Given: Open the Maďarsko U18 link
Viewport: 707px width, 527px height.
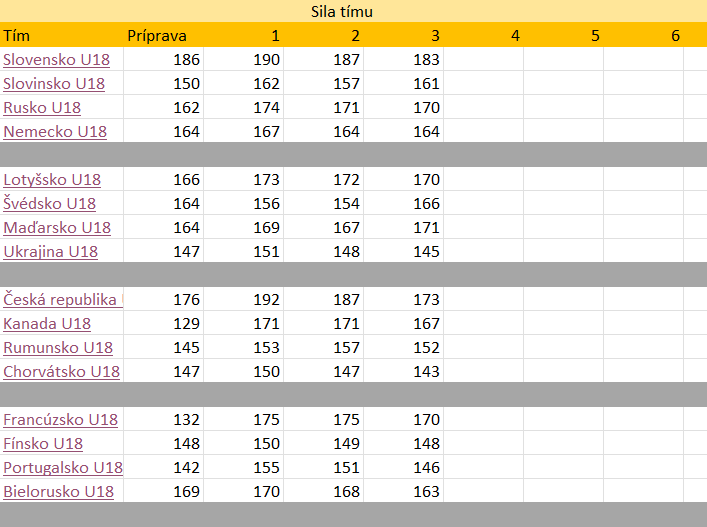Looking at the screenshot, I should click(57, 227).
